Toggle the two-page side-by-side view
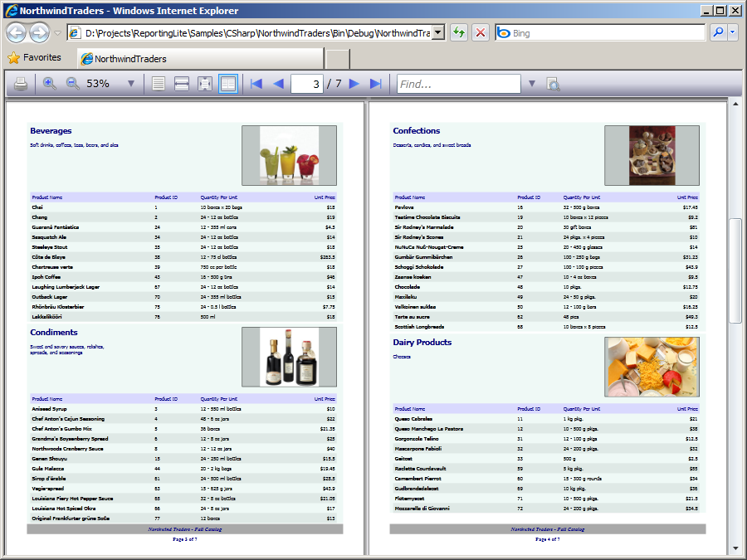747x560 pixels. tap(228, 84)
